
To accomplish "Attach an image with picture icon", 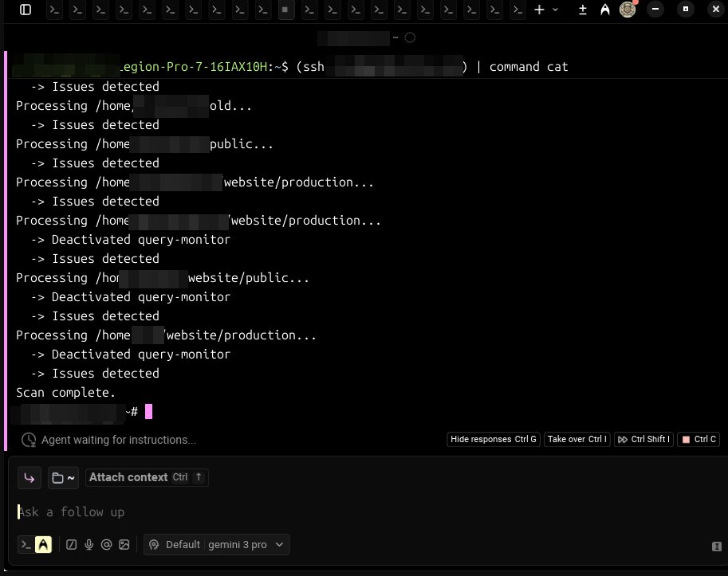I will (x=124, y=544).
